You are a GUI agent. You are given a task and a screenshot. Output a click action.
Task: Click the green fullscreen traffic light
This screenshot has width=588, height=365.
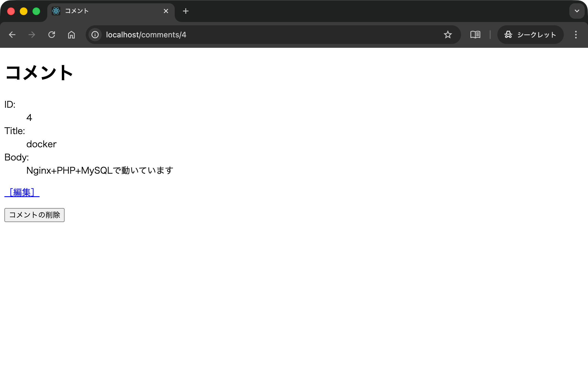(x=36, y=11)
